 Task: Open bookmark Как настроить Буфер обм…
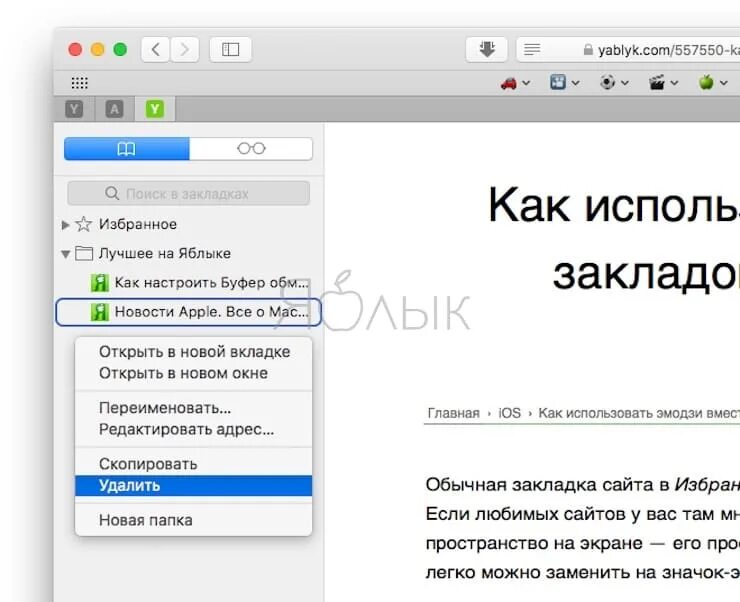[189, 283]
